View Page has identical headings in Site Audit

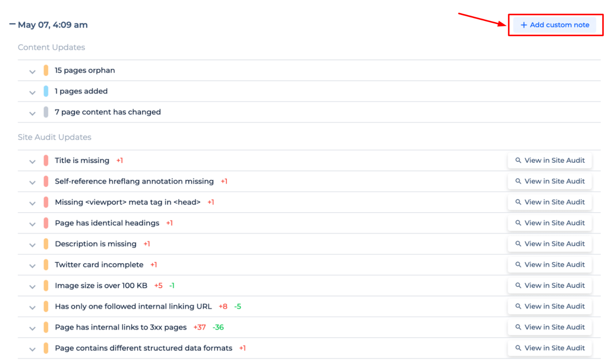[550, 223]
